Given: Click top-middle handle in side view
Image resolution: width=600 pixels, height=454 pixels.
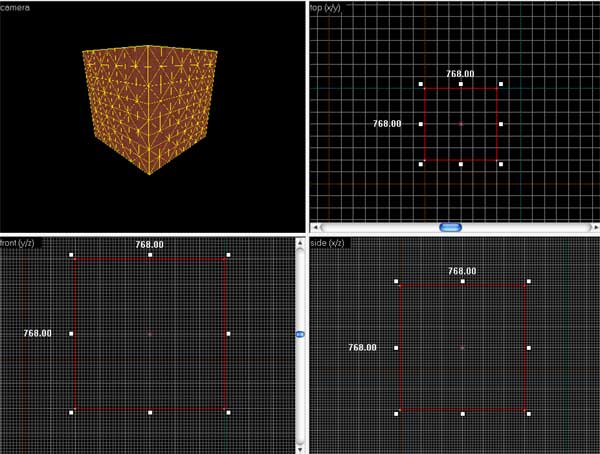Looking at the screenshot, I should click(462, 282).
